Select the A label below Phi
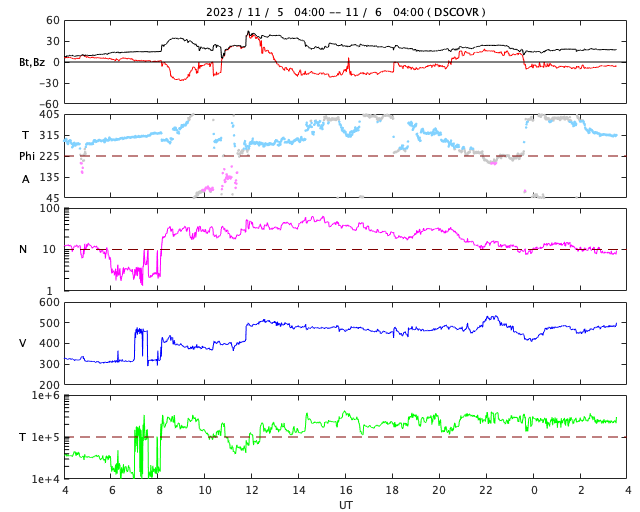 click(x=25, y=179)
